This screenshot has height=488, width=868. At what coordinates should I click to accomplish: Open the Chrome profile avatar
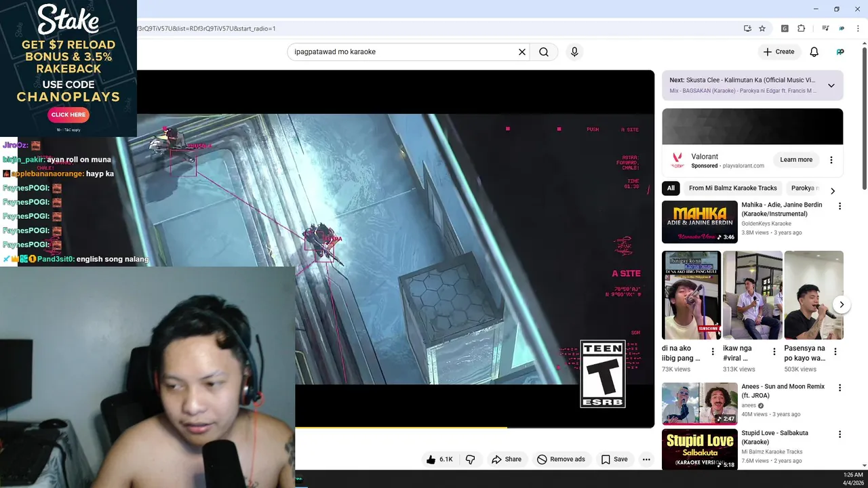pyautogui.click(x=842, y=28)
